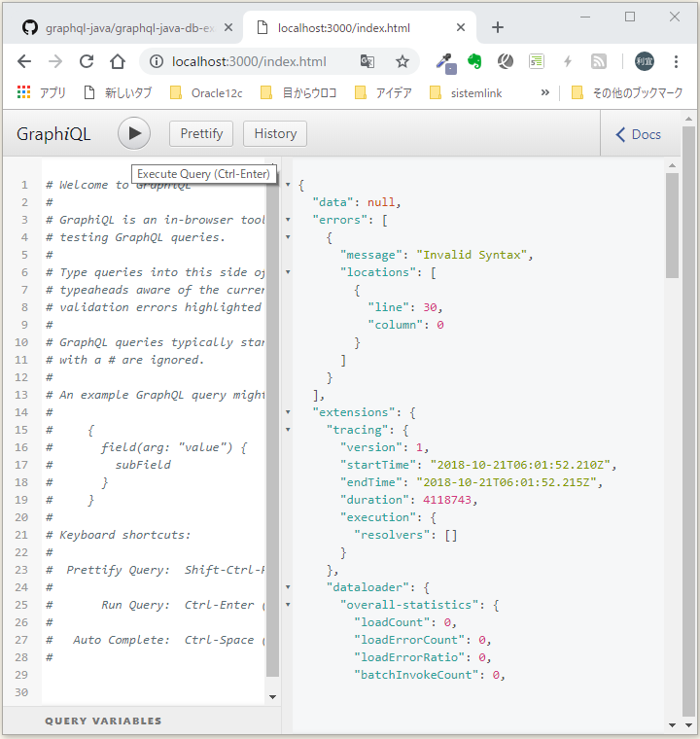Open the 新しいタブ bookmark
Image resolution: width=700 pixels, height=739 pixels.
coord(118,92)
